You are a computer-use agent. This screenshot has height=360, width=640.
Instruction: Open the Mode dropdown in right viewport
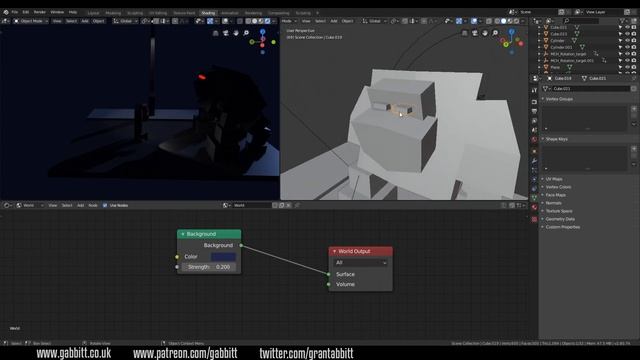(x=289, y=21)
